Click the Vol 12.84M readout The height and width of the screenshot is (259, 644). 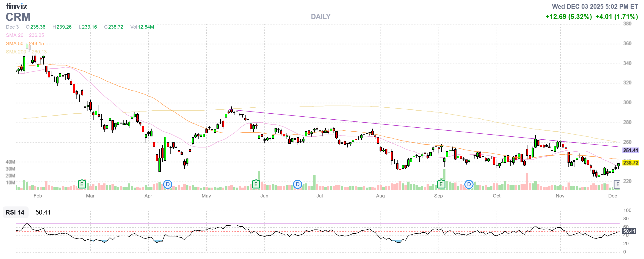click(x=142, y=27)
